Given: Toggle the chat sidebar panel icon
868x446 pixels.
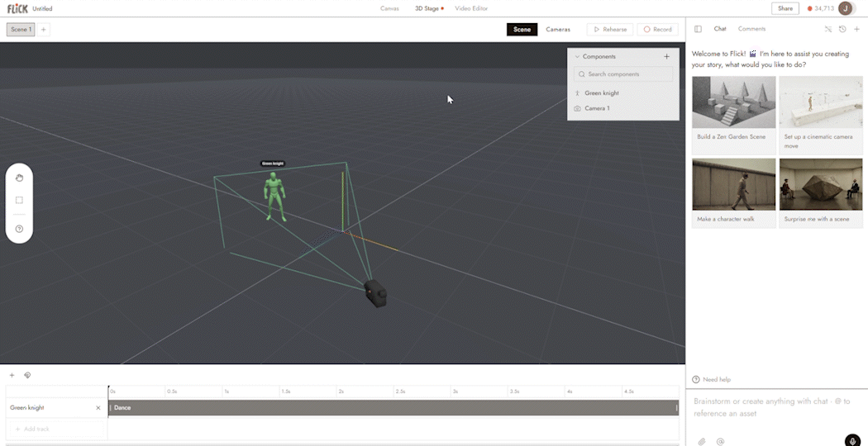Looking at the screenshot, I should click(x=698, y=29).
